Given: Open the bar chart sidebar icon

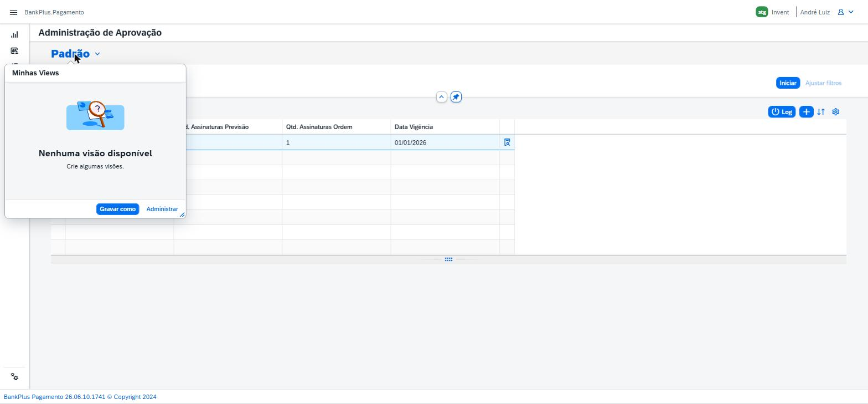Looking at the screenshot, I should pyautogui.click(x=14, y=34).
